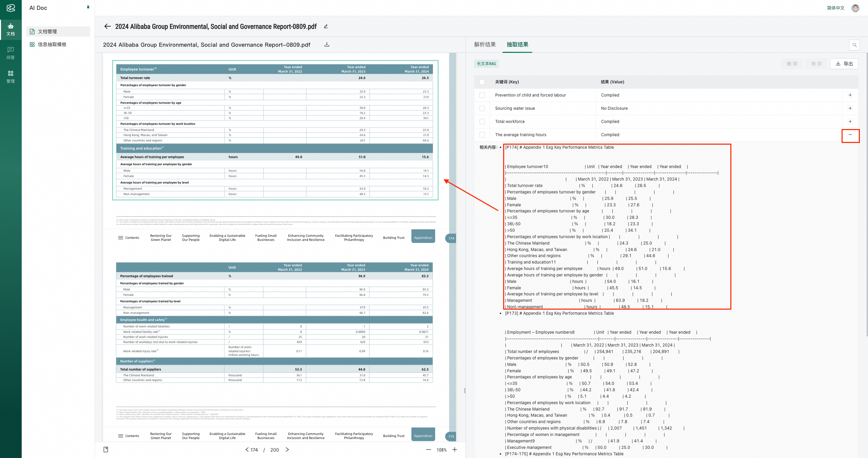Go to the next page arrow
This screenshot has width=868, height=458.
(x=287, y=450)
